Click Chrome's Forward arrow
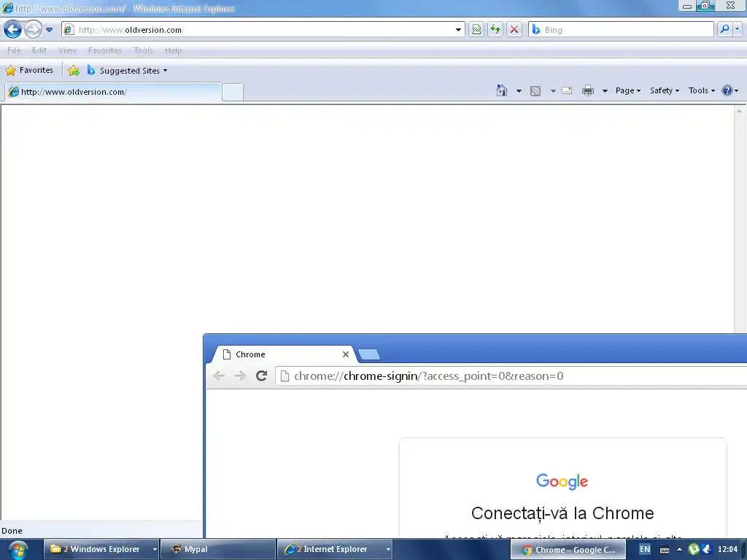The height and width of the screenshot is (560, 747). pyautogui.click(x=240, y=376)
